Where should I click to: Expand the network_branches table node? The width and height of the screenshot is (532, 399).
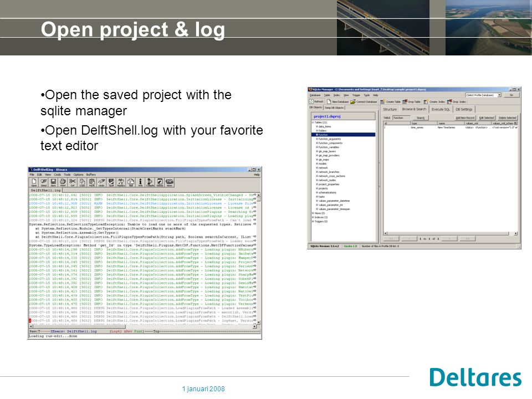click(x=317, y=172)
